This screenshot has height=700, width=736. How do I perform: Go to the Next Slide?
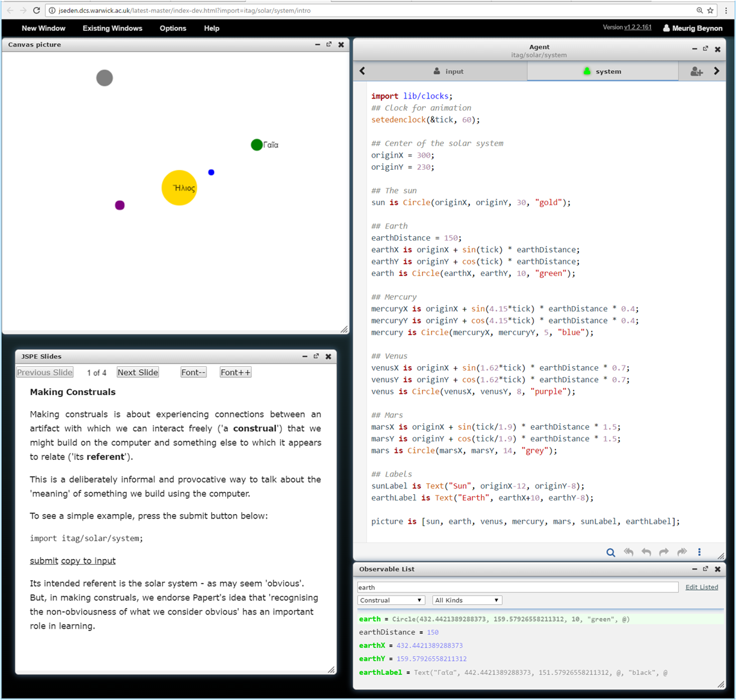click(138, 373)
